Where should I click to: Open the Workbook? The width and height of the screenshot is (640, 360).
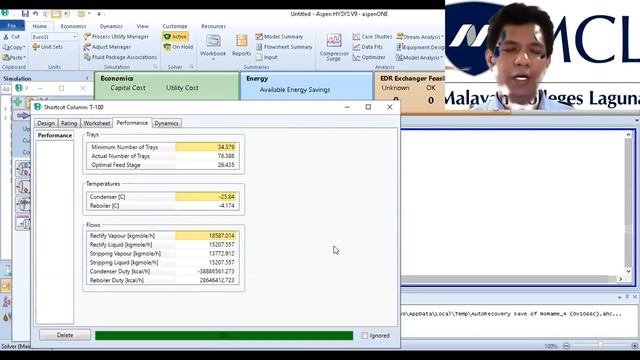click(x=213, y=45)
